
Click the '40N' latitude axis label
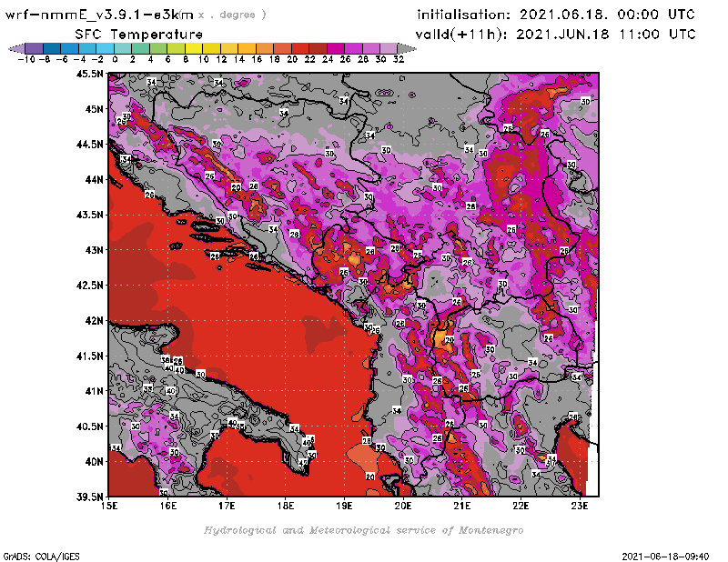point(94,462)
